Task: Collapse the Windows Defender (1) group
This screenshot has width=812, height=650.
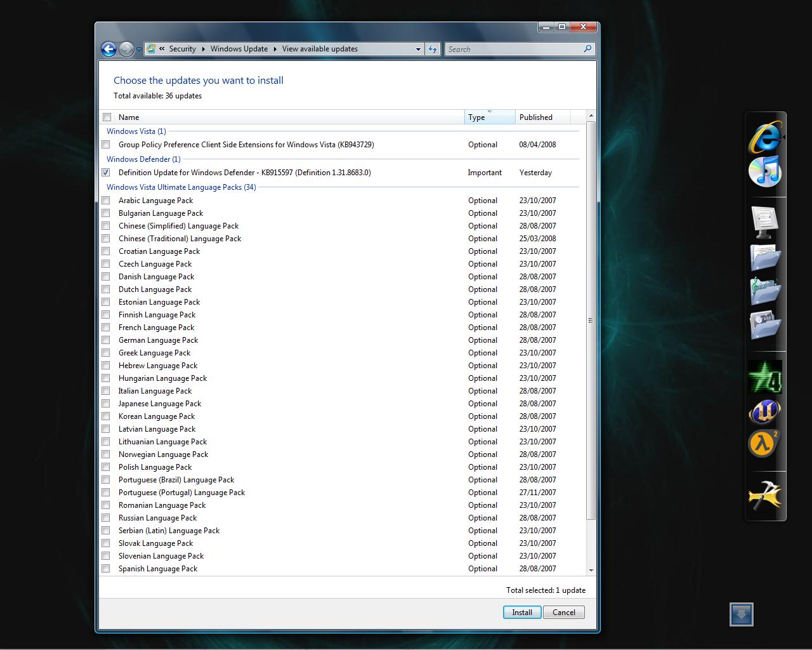Action: click(x=143, y=159)
